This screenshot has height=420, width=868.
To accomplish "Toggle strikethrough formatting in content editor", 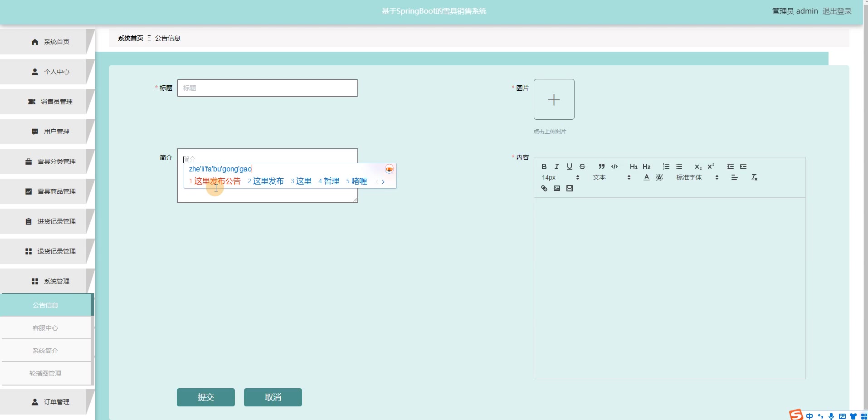I will pyautogui.click(x=582, y=166).
